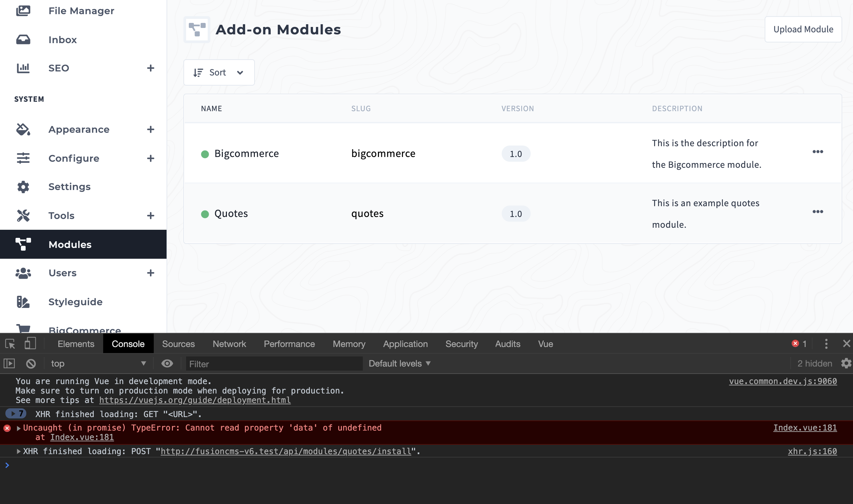Open the Styleguide sidebar icon

point(23,302)
